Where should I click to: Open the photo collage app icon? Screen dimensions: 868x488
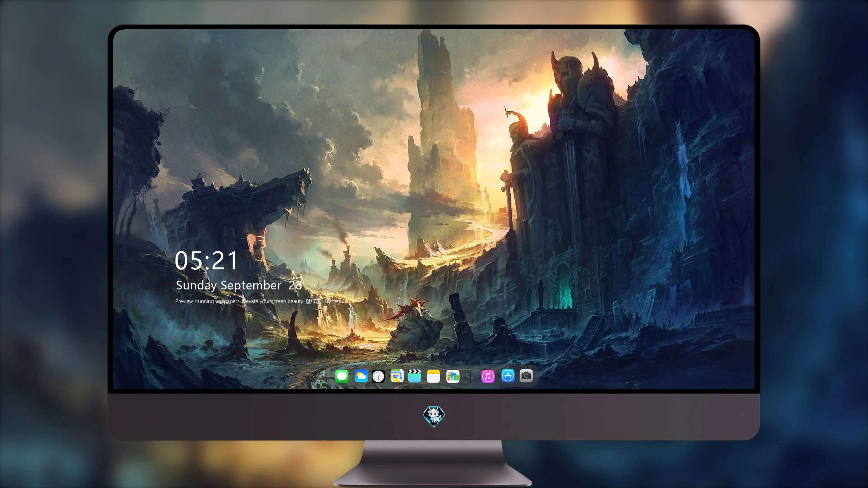(x=453, y=376)
